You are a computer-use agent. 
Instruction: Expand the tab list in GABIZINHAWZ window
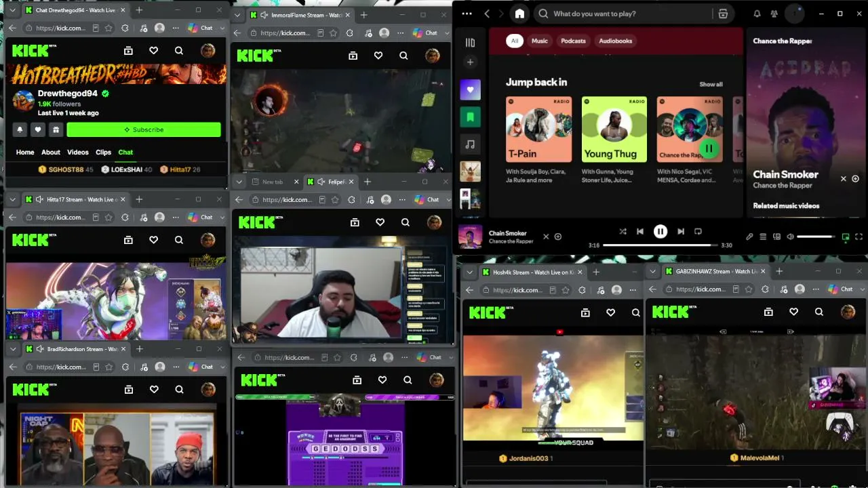pyautogui.click(x=652, y=272)
